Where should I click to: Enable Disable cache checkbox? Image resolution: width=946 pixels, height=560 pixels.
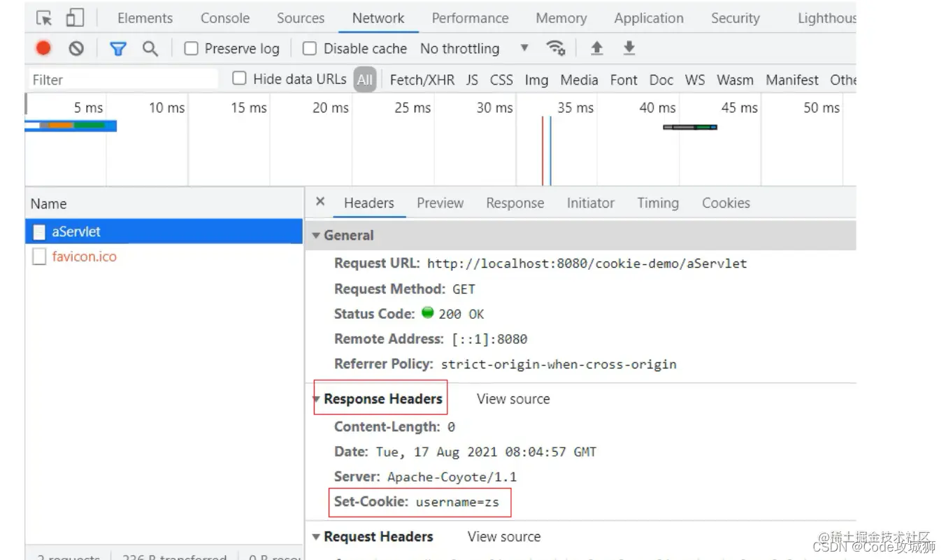tap(309, 48)
